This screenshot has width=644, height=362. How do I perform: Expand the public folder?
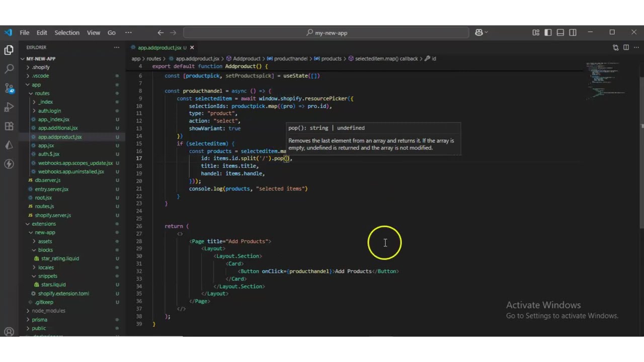point(39,328)
